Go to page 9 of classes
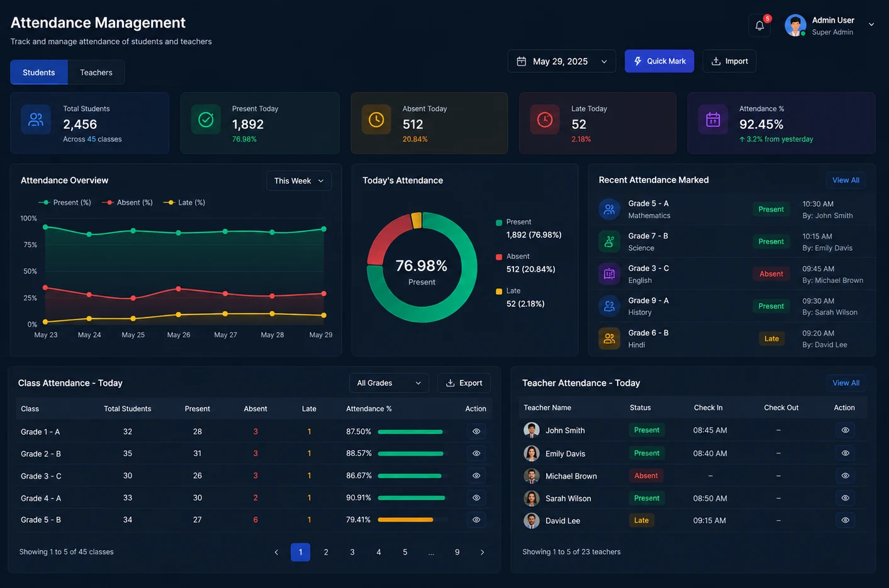Viewport: 889px width, 588px height. [x=457, y=552]
